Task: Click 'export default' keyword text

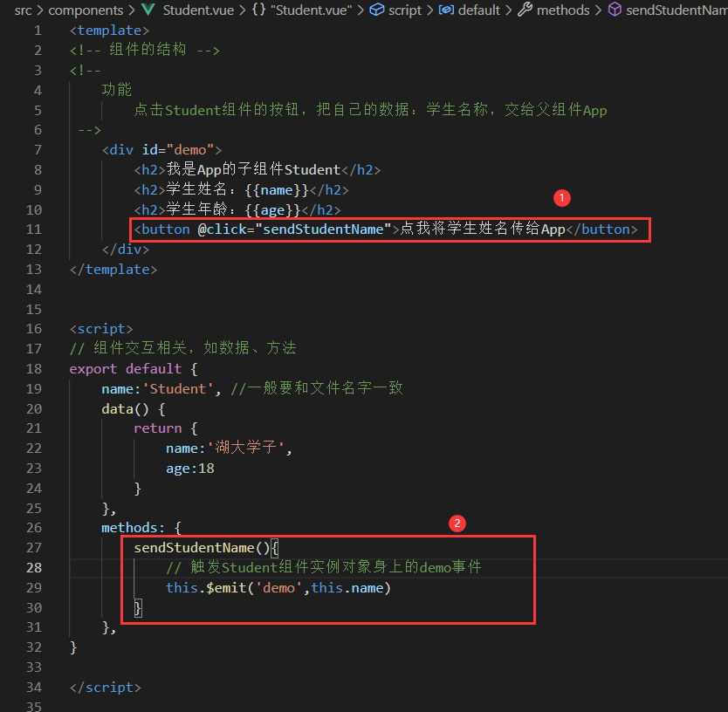Action: click(126, 369)
